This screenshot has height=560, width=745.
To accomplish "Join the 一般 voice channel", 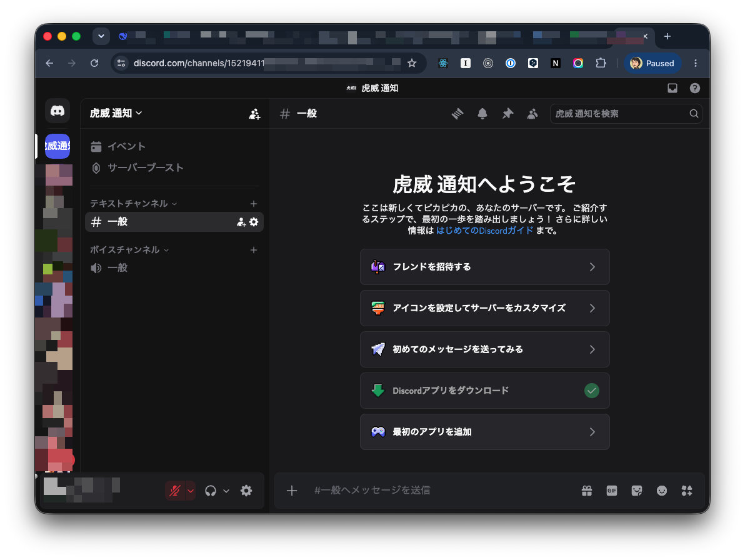I will [x=174, y=268].
